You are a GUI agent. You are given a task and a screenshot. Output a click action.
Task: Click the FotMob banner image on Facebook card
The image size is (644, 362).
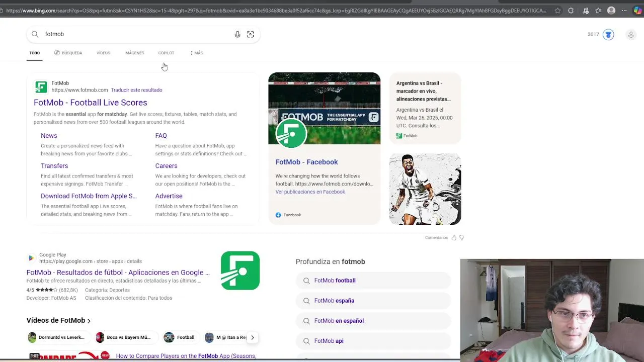pos(324,108)
